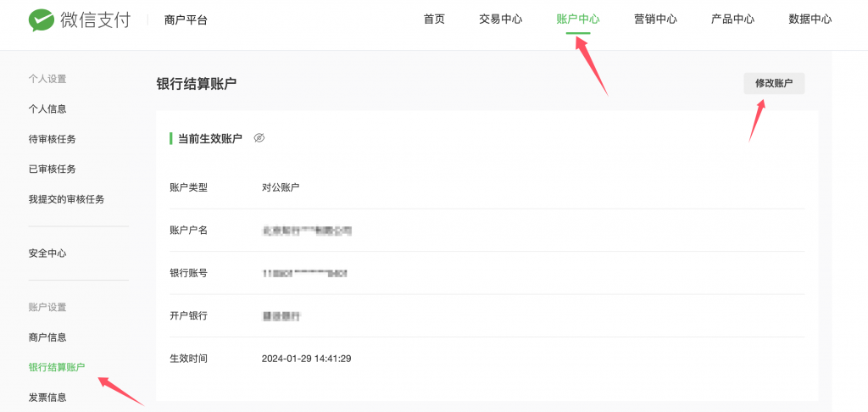Screen dimensions: 868x412
Task: Go to 安全中心 in the sidebar
Action: coord(47,253)
